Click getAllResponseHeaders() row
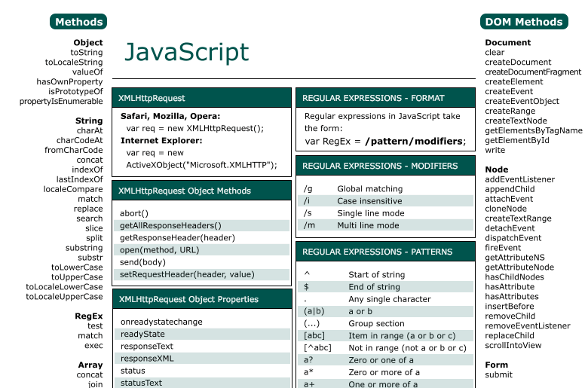 point(202,225)
